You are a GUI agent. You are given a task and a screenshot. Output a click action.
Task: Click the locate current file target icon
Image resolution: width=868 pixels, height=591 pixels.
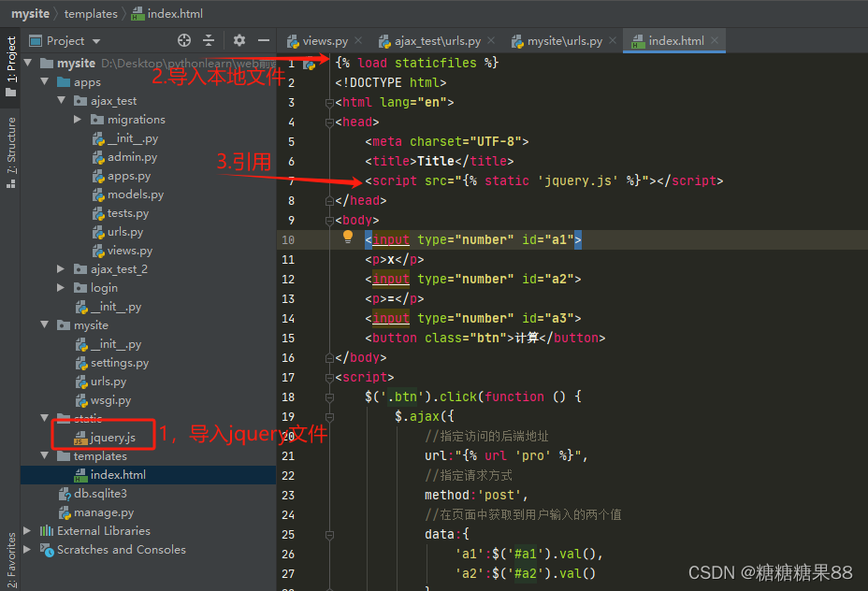pos(184,40)
